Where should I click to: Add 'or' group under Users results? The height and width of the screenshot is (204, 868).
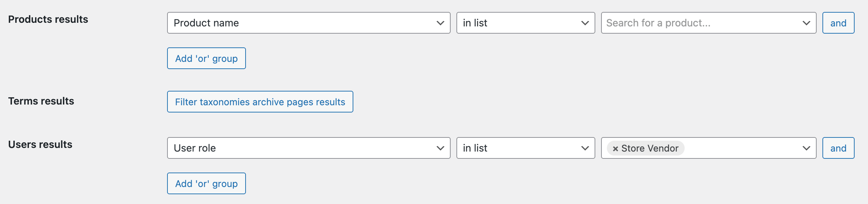207,183
